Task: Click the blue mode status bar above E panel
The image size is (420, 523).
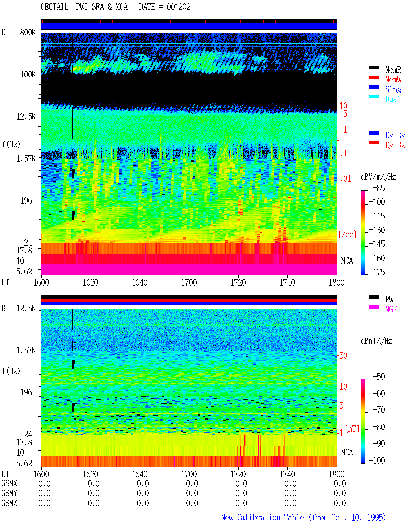Action: (189, 26)
